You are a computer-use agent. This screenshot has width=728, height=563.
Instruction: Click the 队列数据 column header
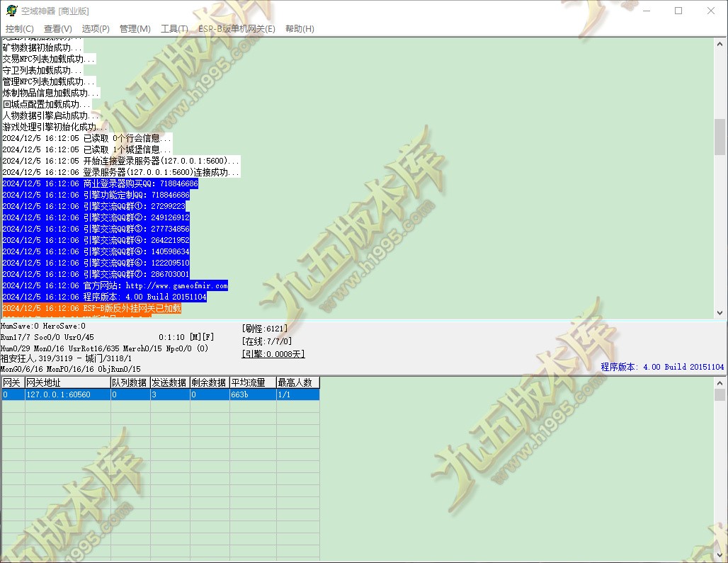point(130,382)
